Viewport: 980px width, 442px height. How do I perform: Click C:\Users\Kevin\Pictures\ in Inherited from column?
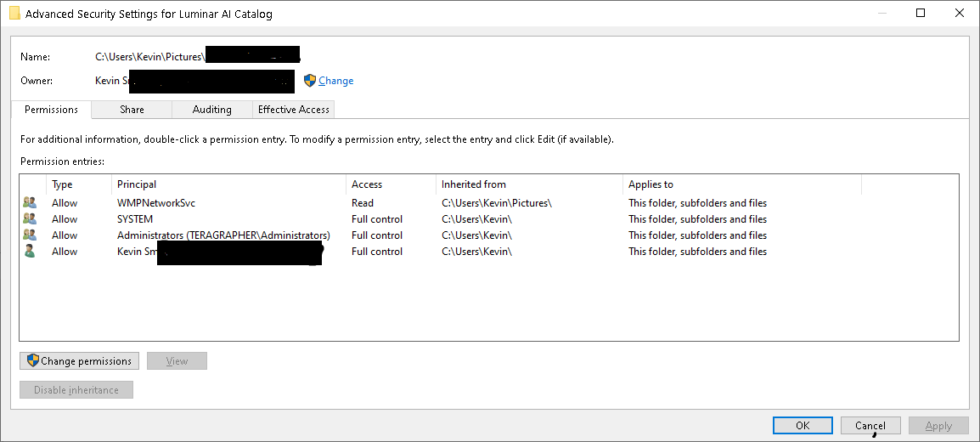pos(496,202)
